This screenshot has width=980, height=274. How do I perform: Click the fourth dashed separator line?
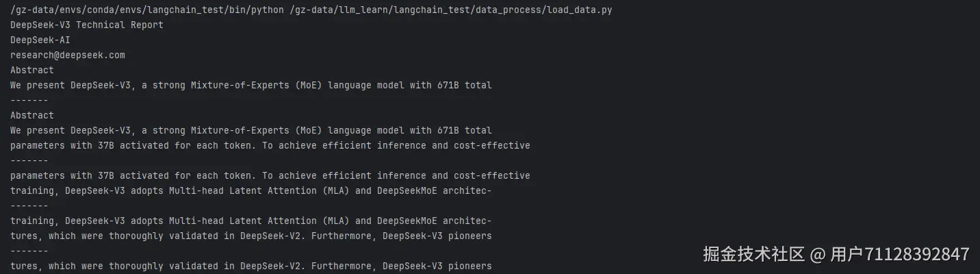[x=29, y=251]
